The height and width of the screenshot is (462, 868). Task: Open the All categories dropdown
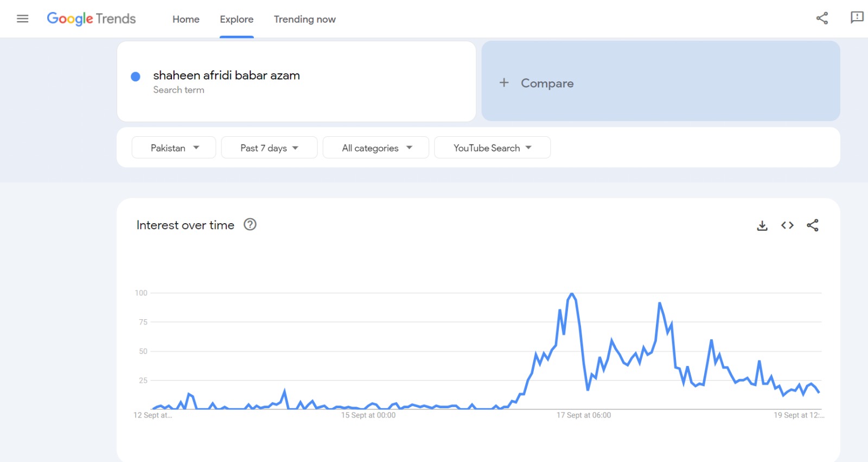[376, 148]
